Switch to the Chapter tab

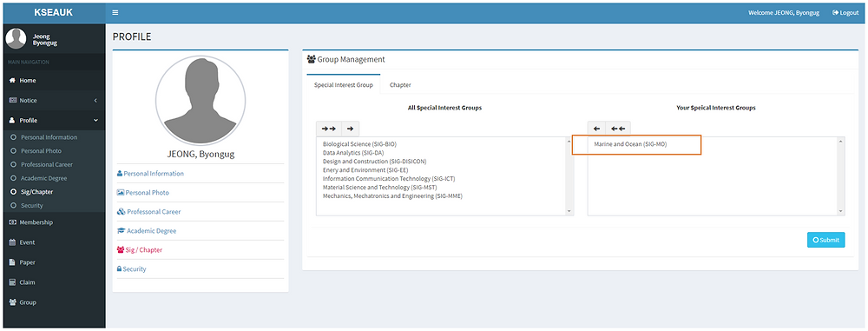tap(400, 85)
